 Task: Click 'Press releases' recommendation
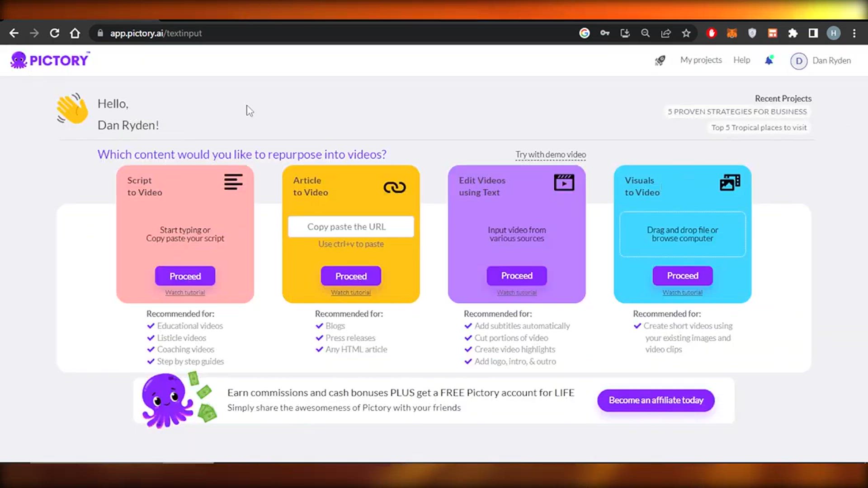click(350, 338)
